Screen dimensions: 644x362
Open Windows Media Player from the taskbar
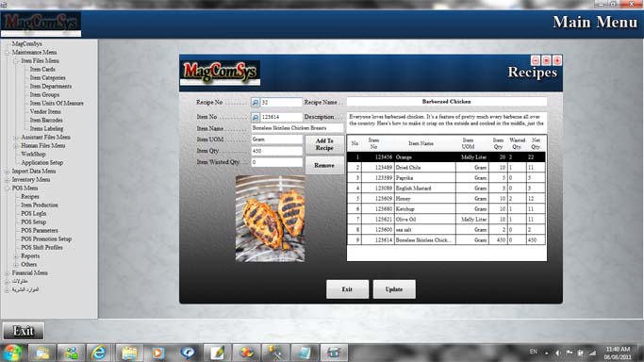pos(157,353)
